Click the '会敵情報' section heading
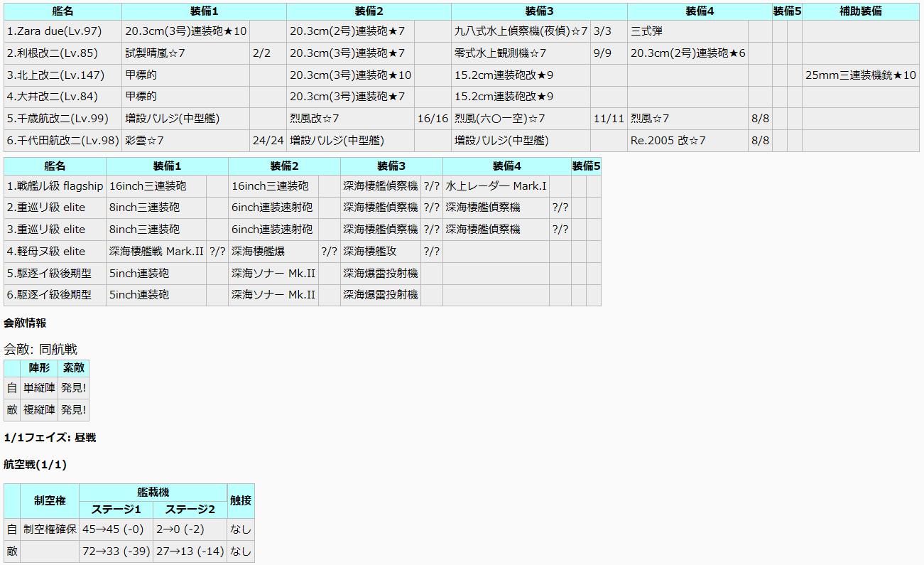The width and height of the screenshot is (924, 565). click(25, 323)
